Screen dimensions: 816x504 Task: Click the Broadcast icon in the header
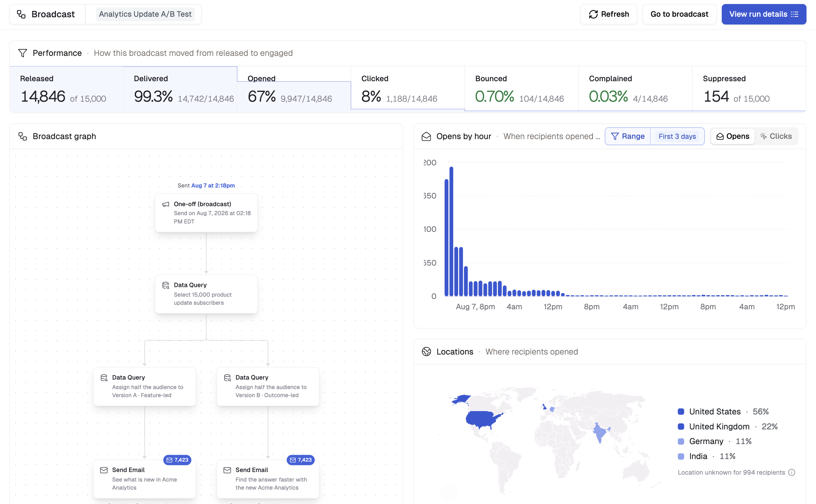[21, 14]
